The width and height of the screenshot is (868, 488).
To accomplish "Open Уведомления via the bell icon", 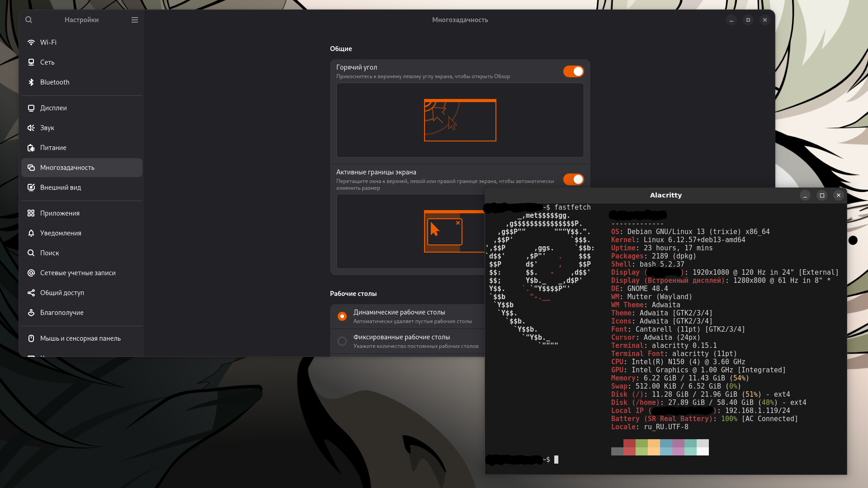I will pyautogui.click(x=31, y=233).
